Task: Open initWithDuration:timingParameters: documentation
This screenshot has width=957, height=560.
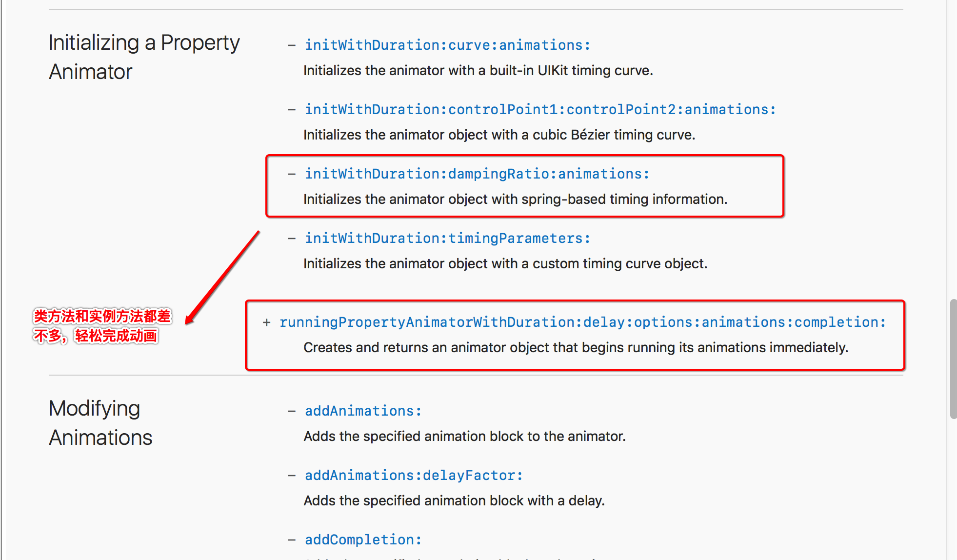Action: coord(447,238)
